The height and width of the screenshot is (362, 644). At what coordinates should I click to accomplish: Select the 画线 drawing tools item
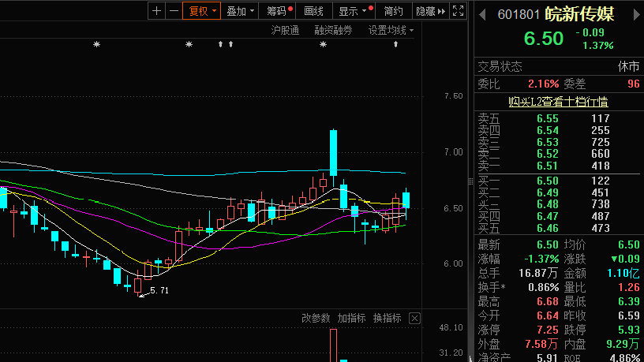[x=314, y=11]
